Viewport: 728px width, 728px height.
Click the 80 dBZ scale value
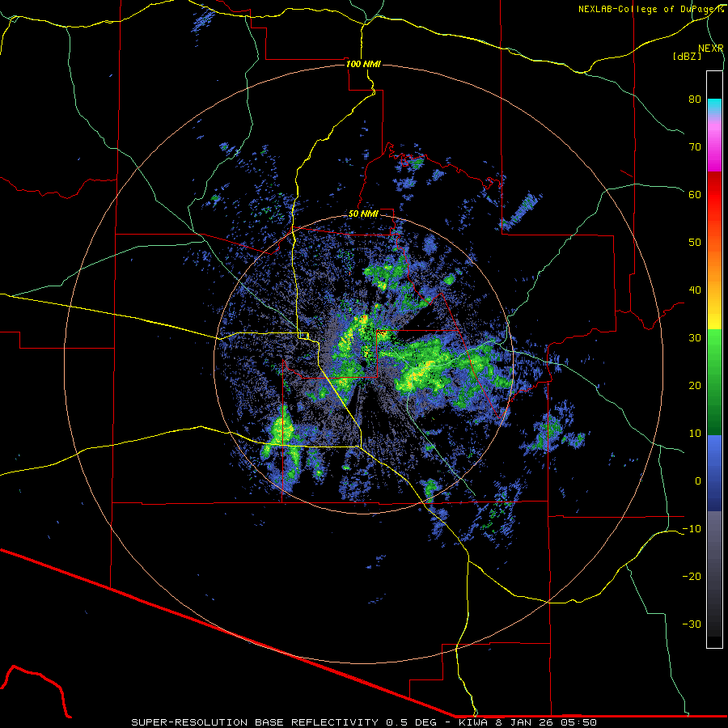click(695, 99)
